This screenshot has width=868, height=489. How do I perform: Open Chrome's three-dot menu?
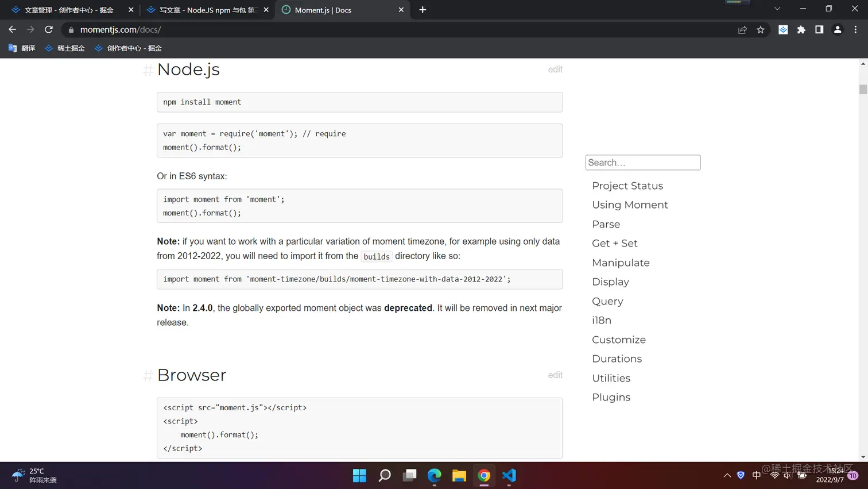point(855,30)
